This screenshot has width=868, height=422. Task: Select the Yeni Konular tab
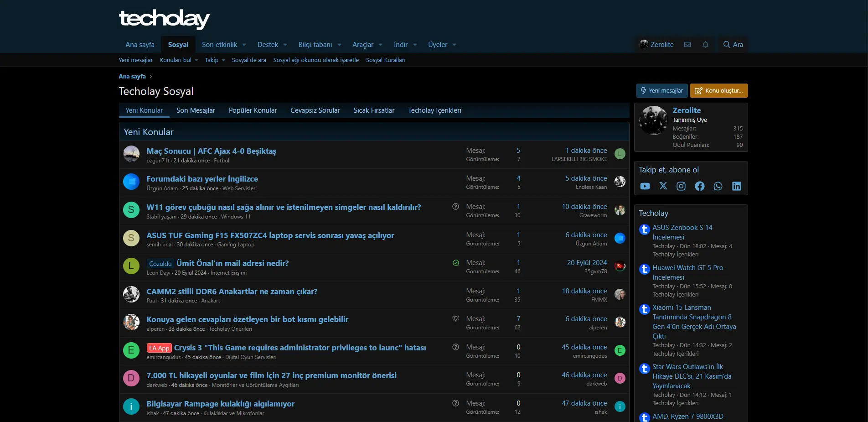coord(144,110)
